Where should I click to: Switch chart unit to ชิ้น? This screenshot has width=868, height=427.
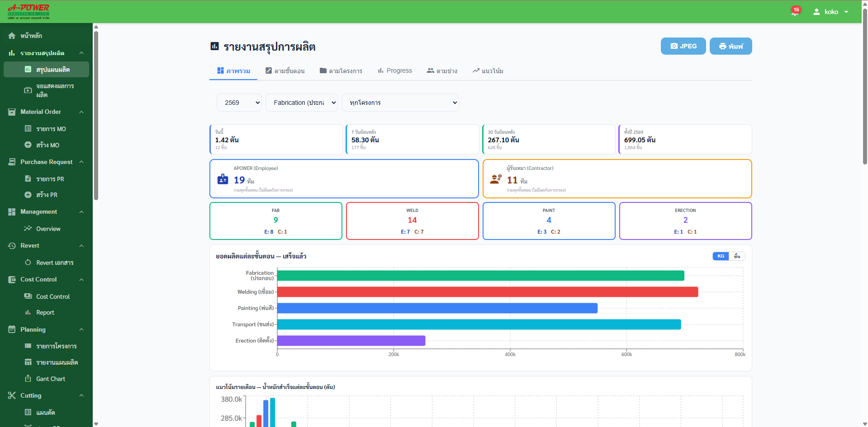(737, 256)
